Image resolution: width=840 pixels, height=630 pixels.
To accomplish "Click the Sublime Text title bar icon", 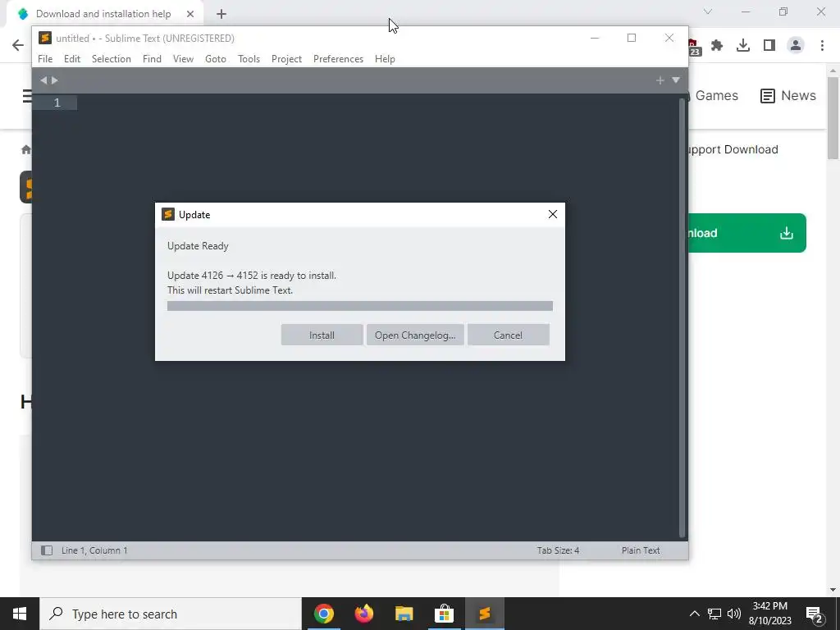I will click(45, 38).
